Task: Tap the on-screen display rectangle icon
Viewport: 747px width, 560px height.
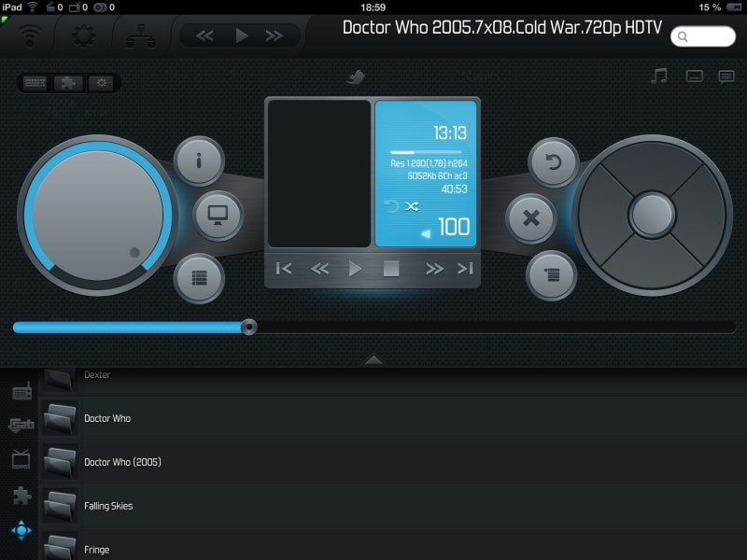Action: tap(694, 76)
